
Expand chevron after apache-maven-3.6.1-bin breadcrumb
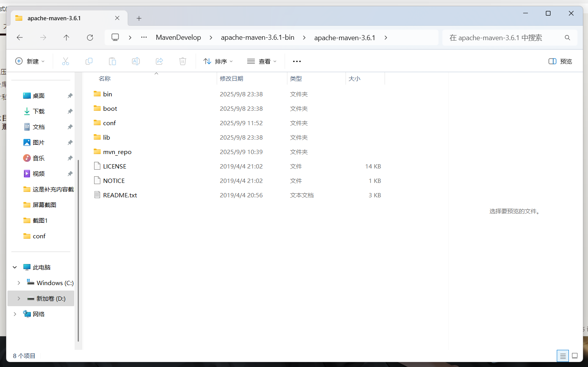tap(304, 37)
